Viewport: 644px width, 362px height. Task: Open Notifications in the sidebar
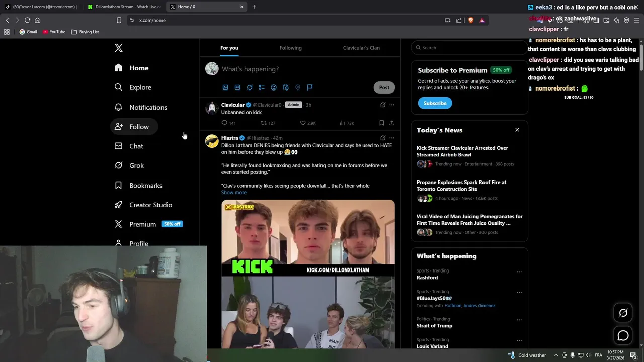click(141, 107)
